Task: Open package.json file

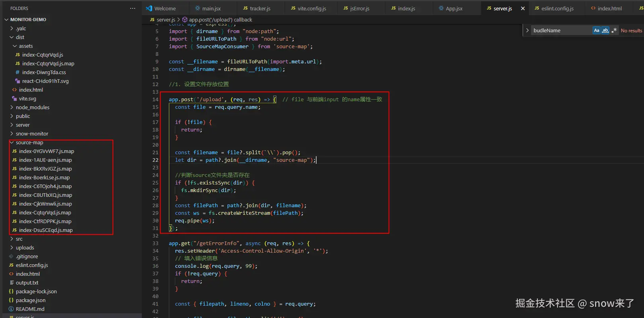Action: [31, 300]
